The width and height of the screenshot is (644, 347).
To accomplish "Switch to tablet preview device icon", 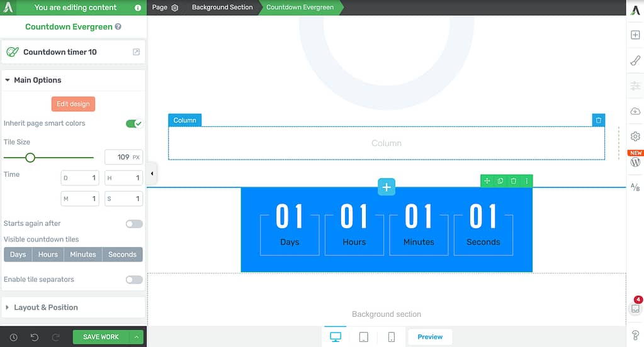I will coord(364,337).
